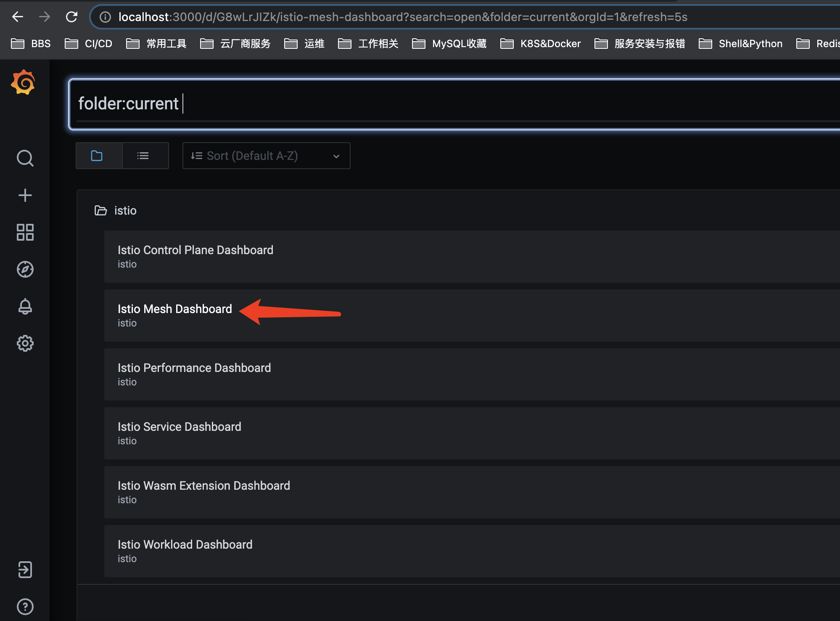Switch to folder view layout
The height and width of the screenshot is (621, 840).
tap(97, 156)
